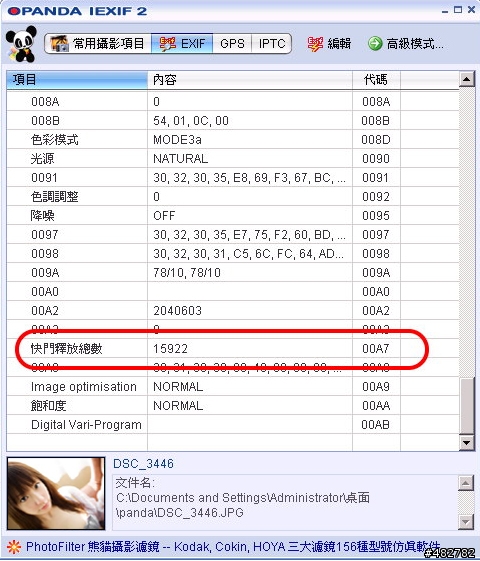Select the 00A0 row item
This screenshot has height=561, width=480.
pyautogui.click(x=45, y=292)
